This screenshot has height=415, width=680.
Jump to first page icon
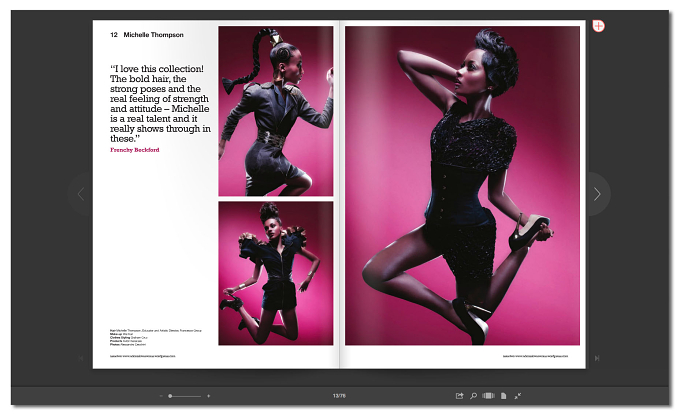click(81, 358)
